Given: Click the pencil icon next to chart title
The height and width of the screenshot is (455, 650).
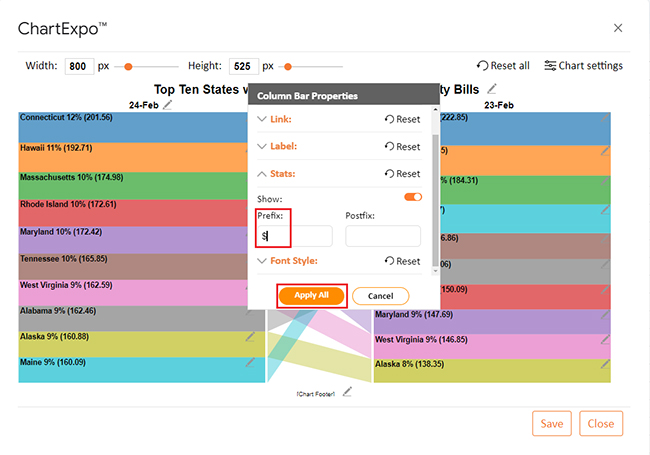Looking at the screenshot, I should pos(492,88).
